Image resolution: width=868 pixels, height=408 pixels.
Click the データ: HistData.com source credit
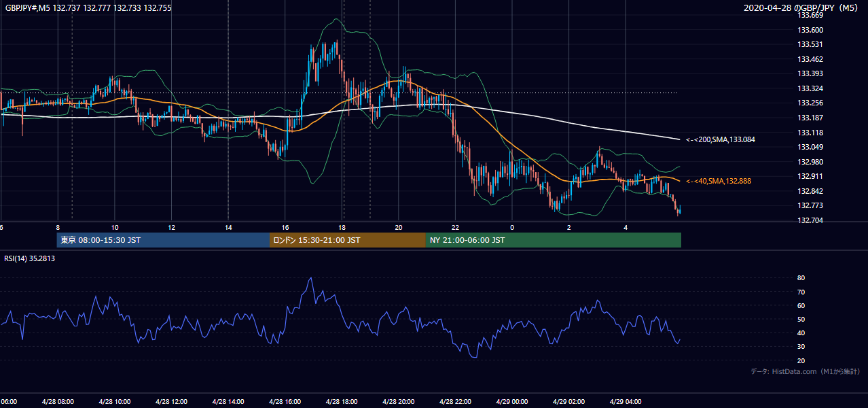tap(805, 371)
